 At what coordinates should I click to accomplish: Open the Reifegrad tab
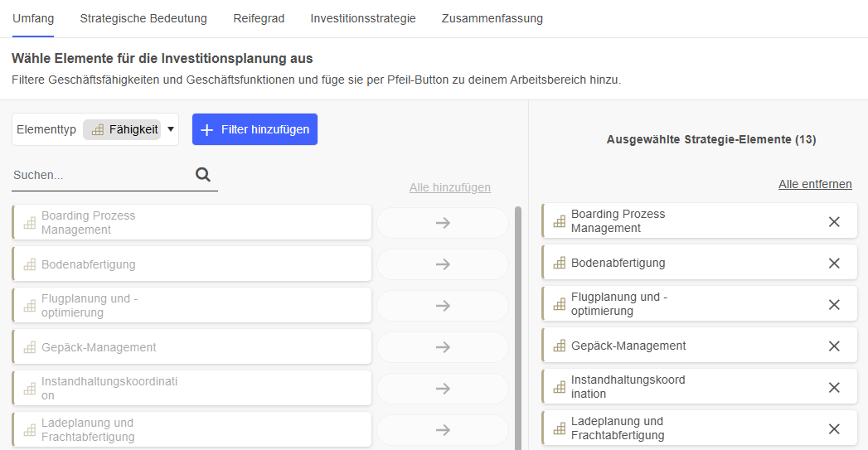259,18
